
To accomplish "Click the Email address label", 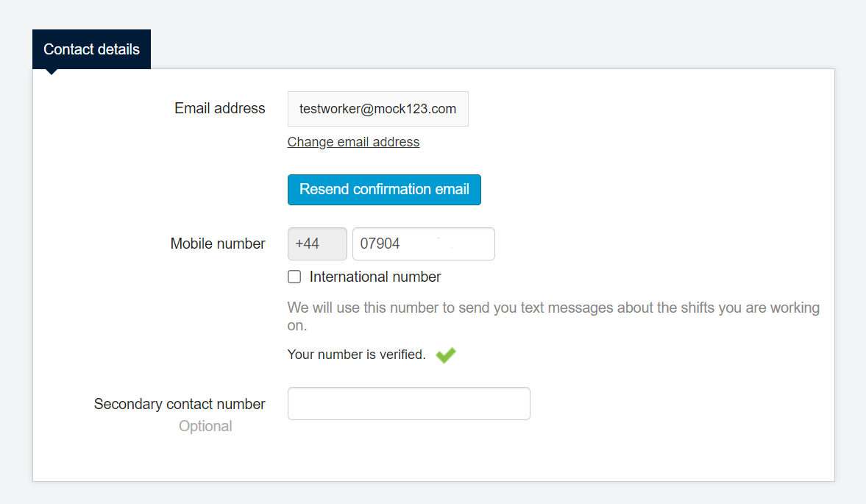I will tap(219, 108).
